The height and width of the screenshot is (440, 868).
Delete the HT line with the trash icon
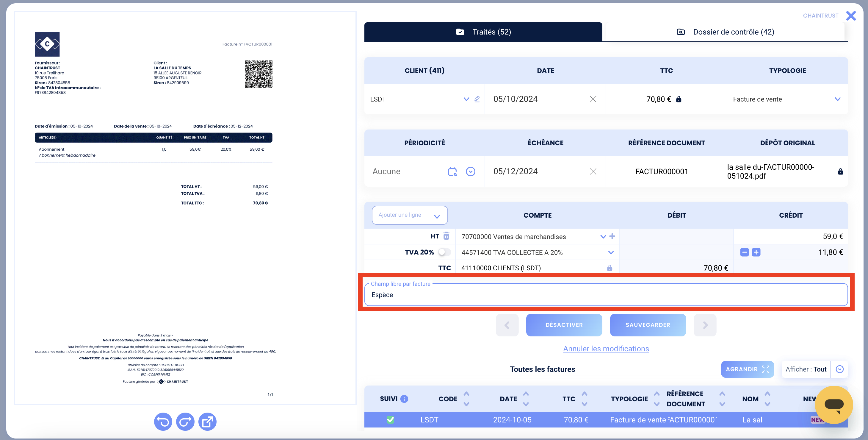pyautogui.click(x=446, y=236)
